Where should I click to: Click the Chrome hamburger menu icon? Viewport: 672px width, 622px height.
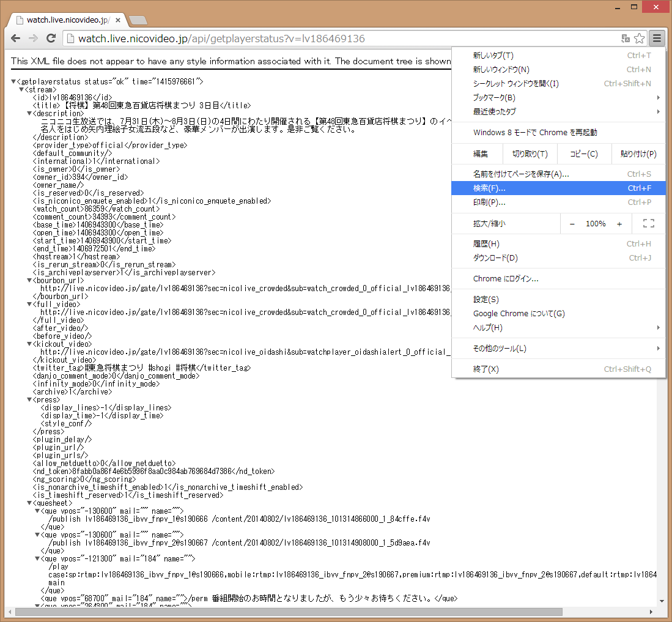coord(657,39)
